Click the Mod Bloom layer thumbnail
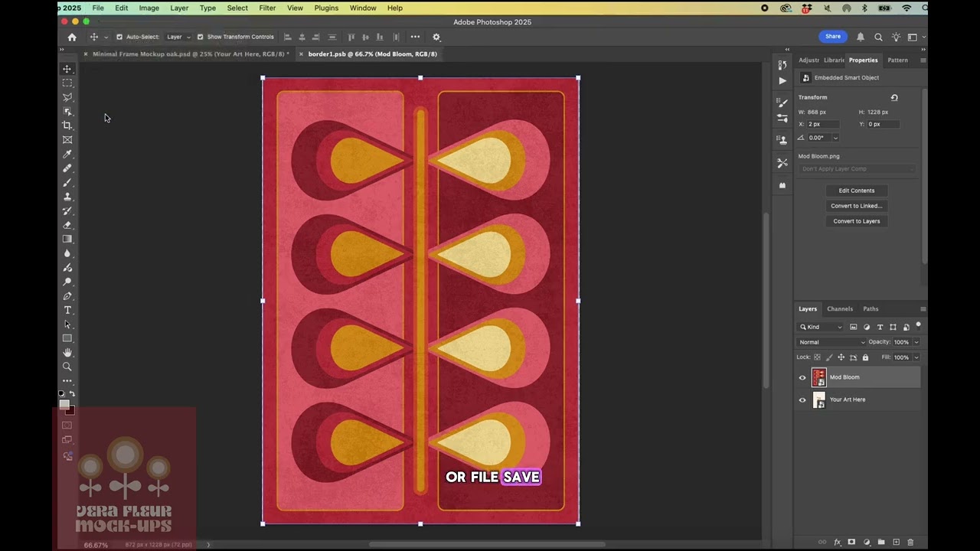The height and width of the screenshot is (551, 980). pyautogui.click(x=819, y=377)
